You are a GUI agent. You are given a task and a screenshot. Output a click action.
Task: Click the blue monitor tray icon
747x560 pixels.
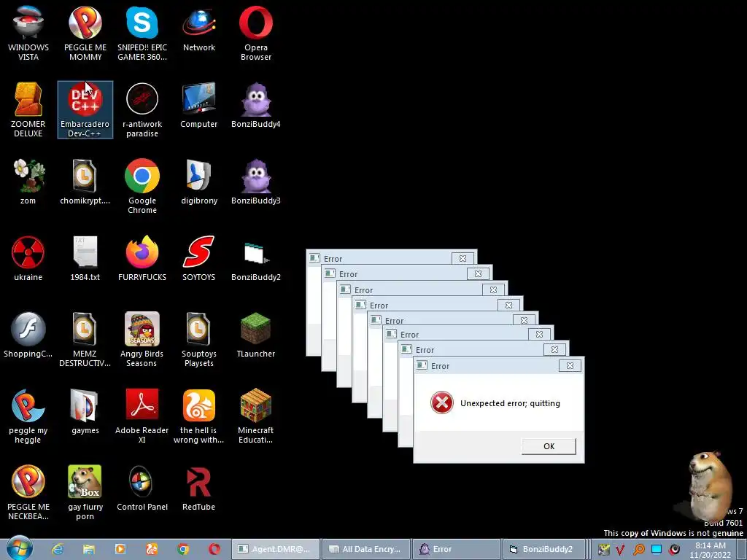click(x=657, y=550)
